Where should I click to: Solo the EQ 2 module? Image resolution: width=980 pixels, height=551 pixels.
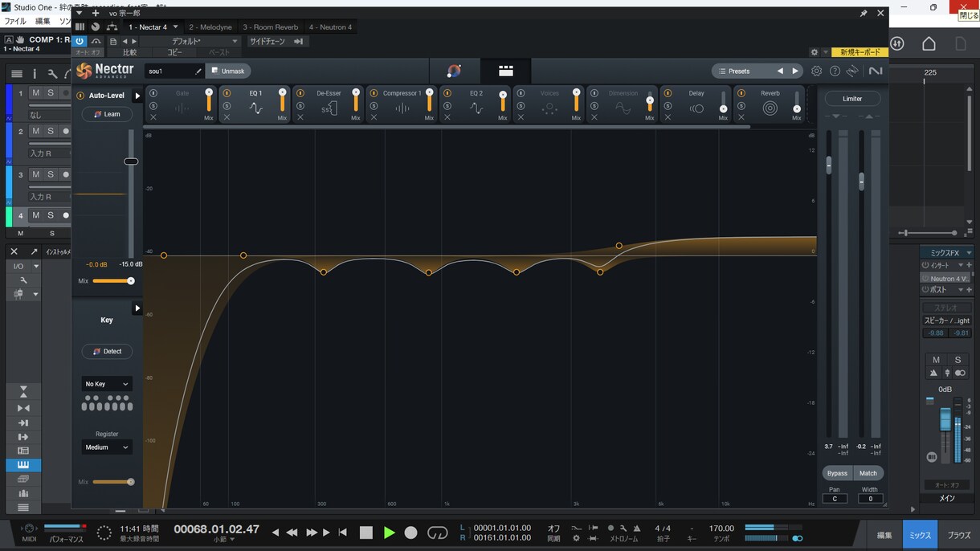[x=447, y=106]
